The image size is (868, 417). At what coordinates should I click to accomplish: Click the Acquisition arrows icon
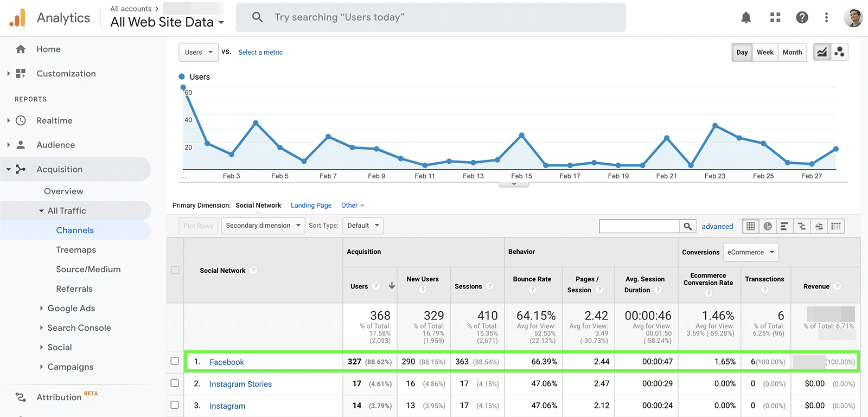tap(21, 169)
